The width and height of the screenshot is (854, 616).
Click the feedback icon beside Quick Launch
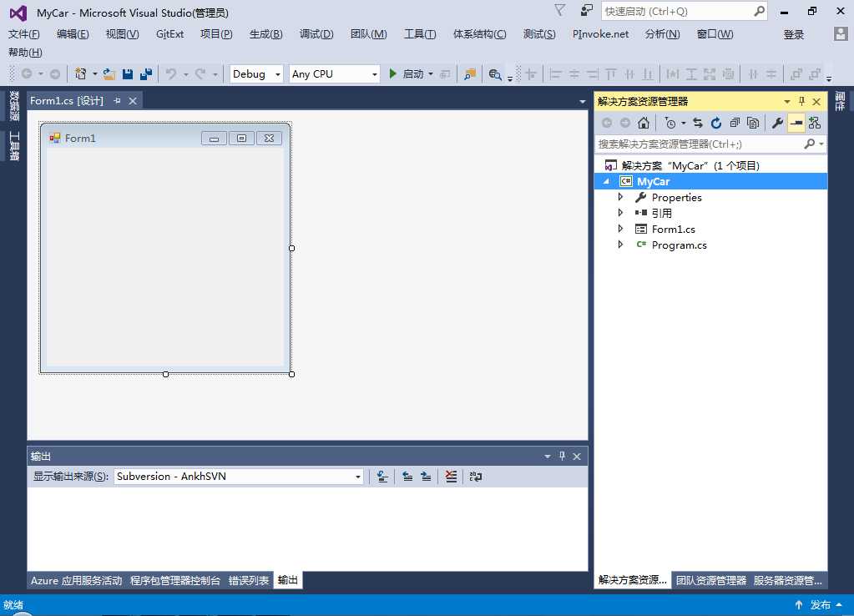pos(587,10)
